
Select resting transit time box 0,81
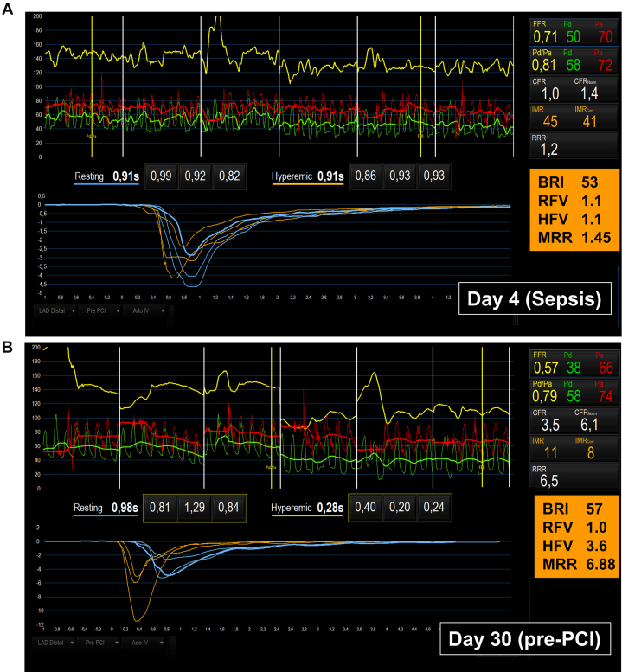point(160,508)
